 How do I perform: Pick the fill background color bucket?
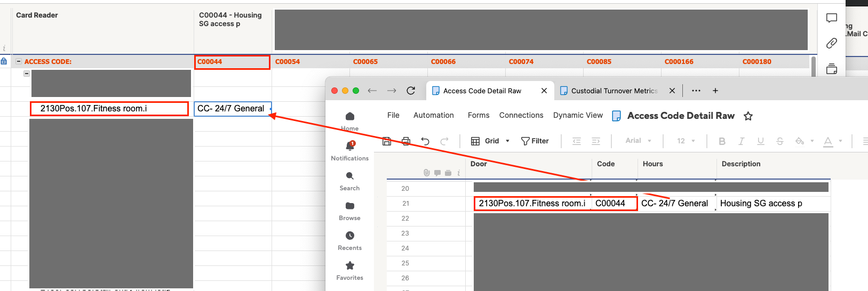click(x=800, y=141)
